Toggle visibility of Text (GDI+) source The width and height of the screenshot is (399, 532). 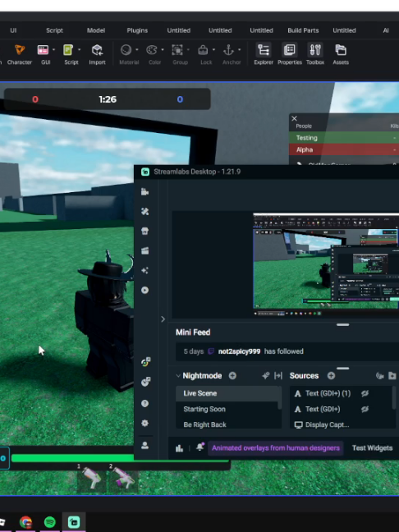point(365,409)
